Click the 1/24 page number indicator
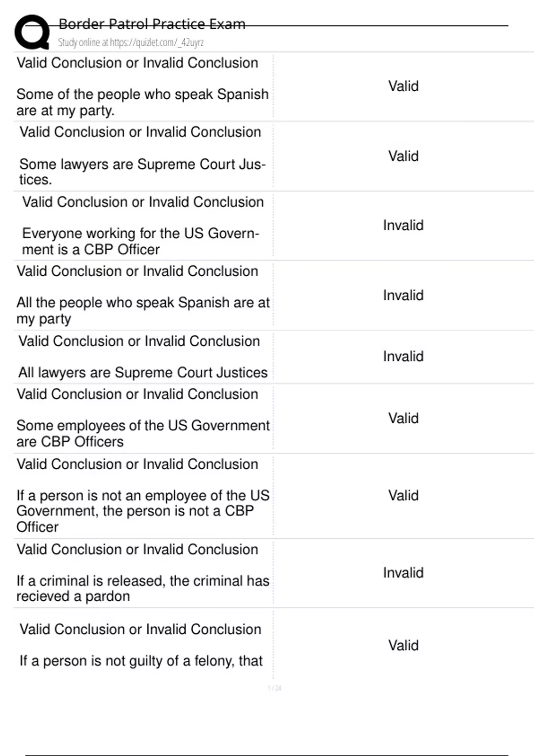534x756 pixels. [274, 688]
